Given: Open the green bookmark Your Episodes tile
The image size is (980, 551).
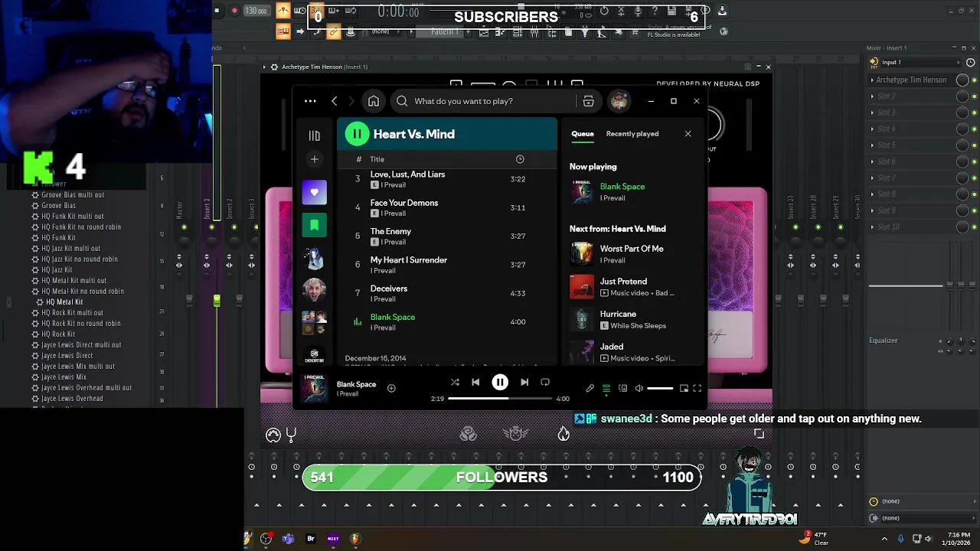Looking at the screenshot, I should point(314,225).
